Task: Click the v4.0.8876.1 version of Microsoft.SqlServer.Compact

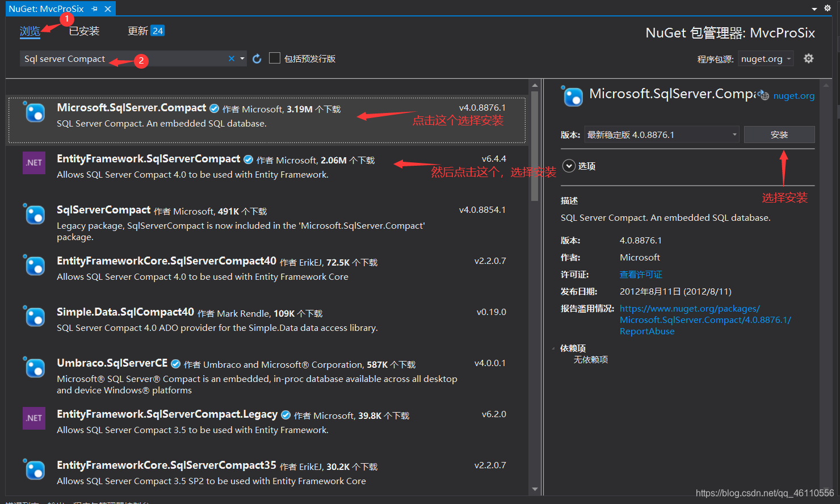Action: click(x=482, y=108)
